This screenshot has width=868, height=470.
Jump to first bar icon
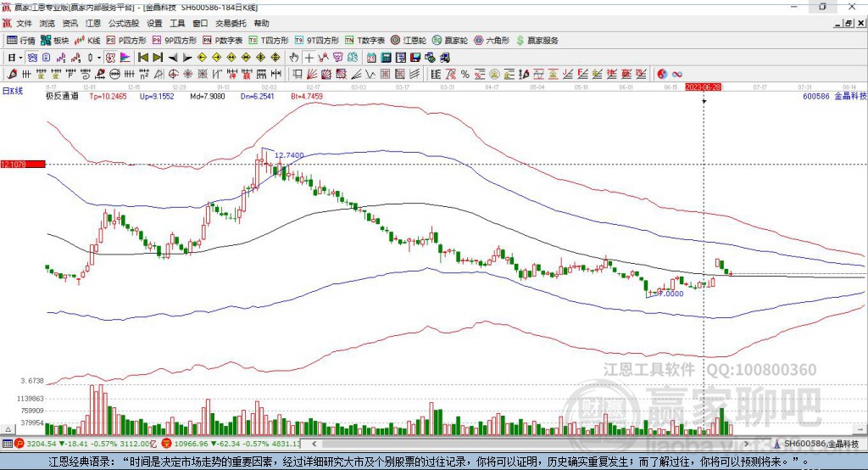[x=142, y=58]
